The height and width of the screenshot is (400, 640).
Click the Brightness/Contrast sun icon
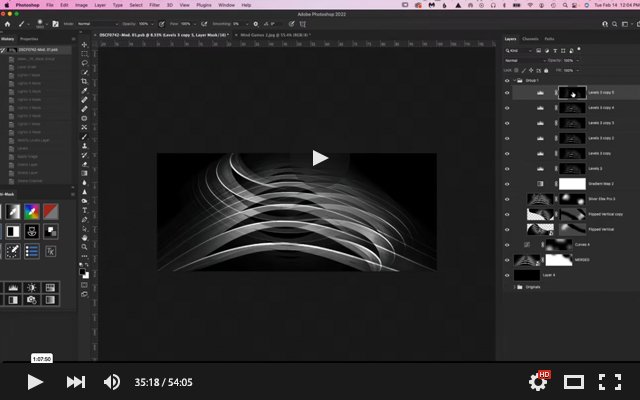[31, 288]
